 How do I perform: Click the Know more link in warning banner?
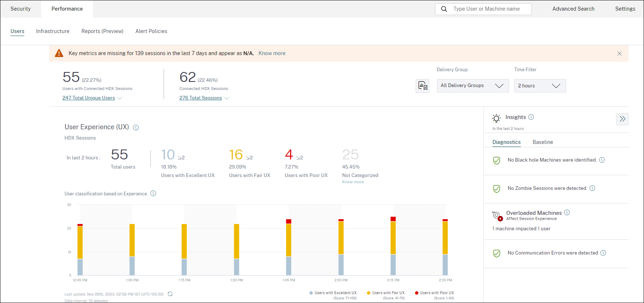(x=272, y=53)
